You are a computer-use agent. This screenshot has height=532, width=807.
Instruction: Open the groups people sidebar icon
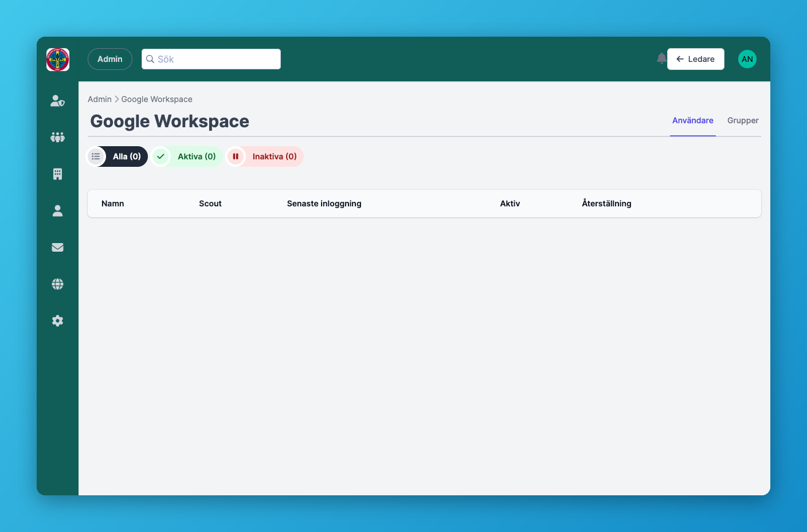coord(58,138)
